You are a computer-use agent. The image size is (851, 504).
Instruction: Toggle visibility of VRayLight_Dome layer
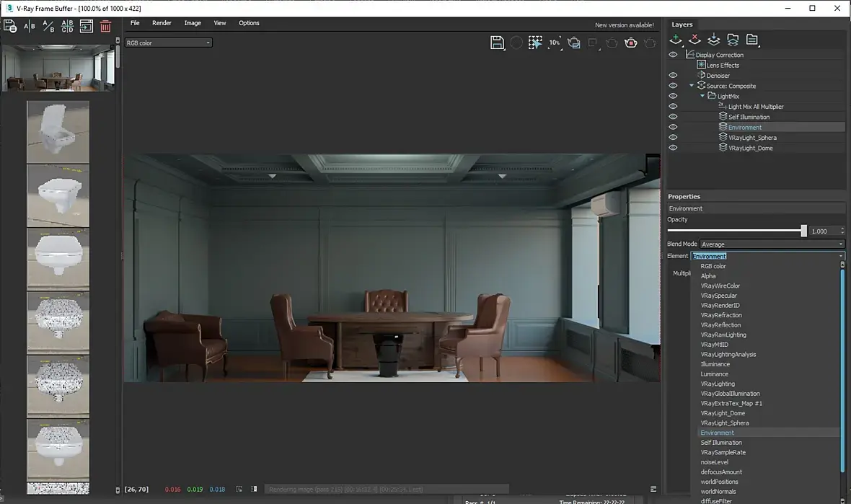tap(673, 148)
